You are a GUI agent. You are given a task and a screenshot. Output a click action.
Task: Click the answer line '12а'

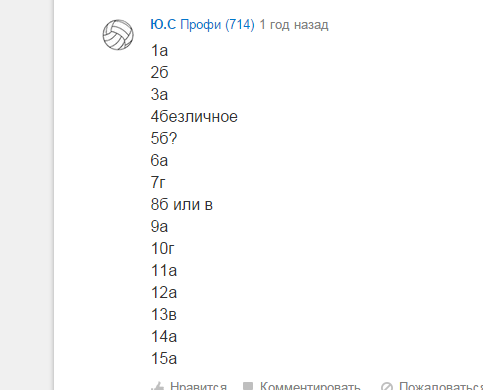164,293
